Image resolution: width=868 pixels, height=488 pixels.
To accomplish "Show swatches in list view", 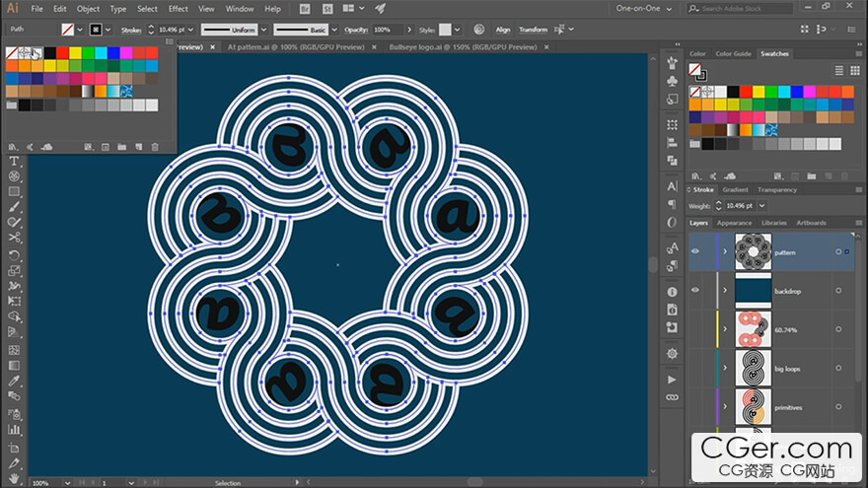I will tap(839, 70).
